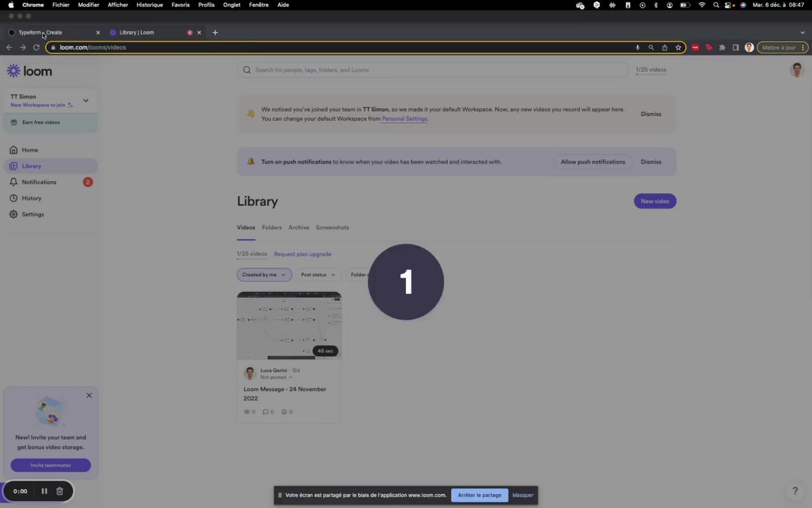Open the Personal Settings link
The height and width of the screenshot is (508, 812).
point(405,119)
